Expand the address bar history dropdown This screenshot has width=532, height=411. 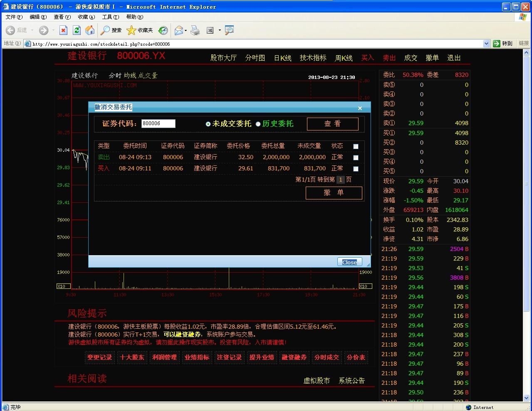pyautogui.click(x=486, y=43)
